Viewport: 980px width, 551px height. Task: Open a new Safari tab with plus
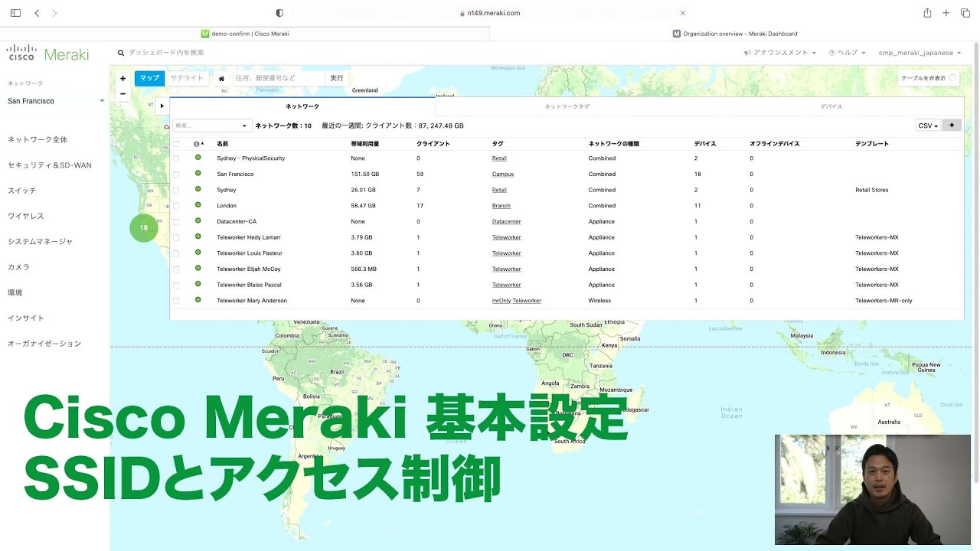tap(946, 13)
